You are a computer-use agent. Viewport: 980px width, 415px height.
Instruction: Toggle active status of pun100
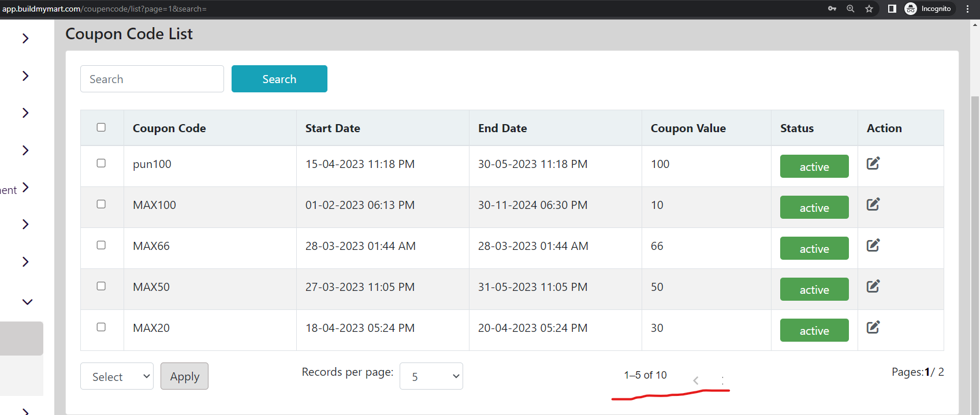[814, 166]
